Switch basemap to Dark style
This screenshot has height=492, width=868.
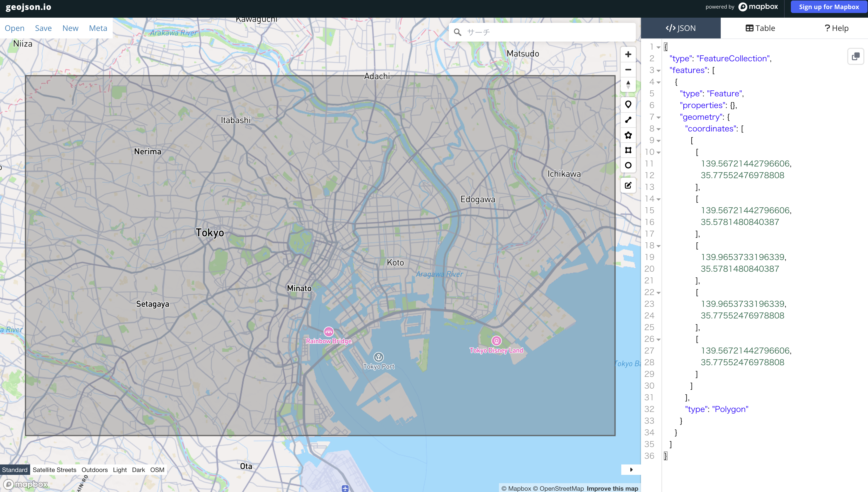coord(138,470)
